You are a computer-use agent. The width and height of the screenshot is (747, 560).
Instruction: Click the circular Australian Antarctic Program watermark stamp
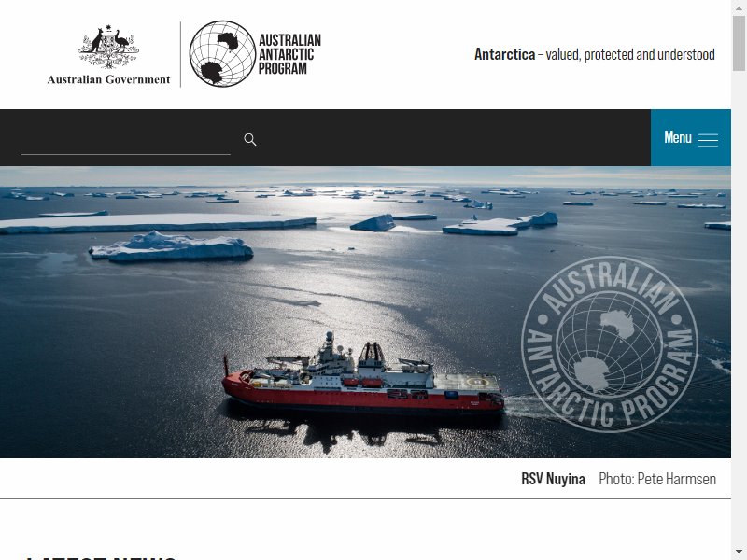click(x=610, y=343)
